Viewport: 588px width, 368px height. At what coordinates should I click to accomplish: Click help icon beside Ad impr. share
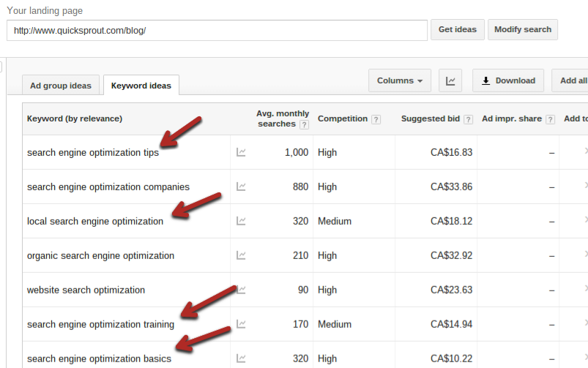click(x=550, y=119)
